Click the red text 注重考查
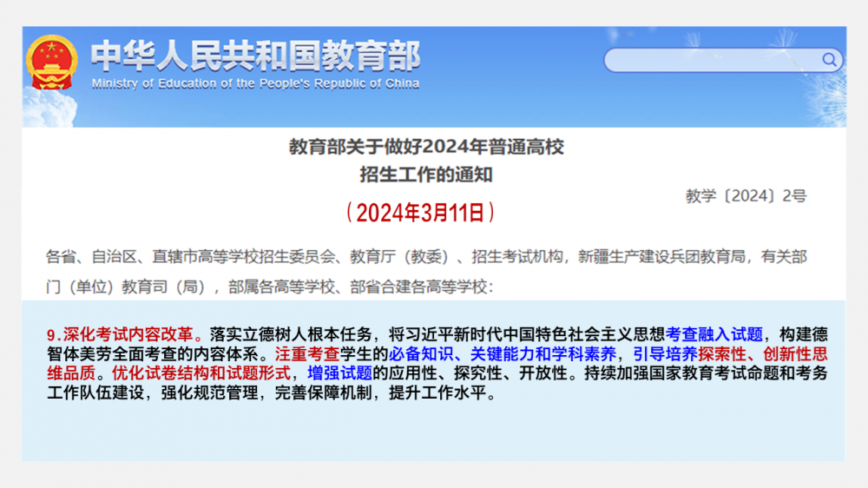868x488 pixels. [306, 354]
